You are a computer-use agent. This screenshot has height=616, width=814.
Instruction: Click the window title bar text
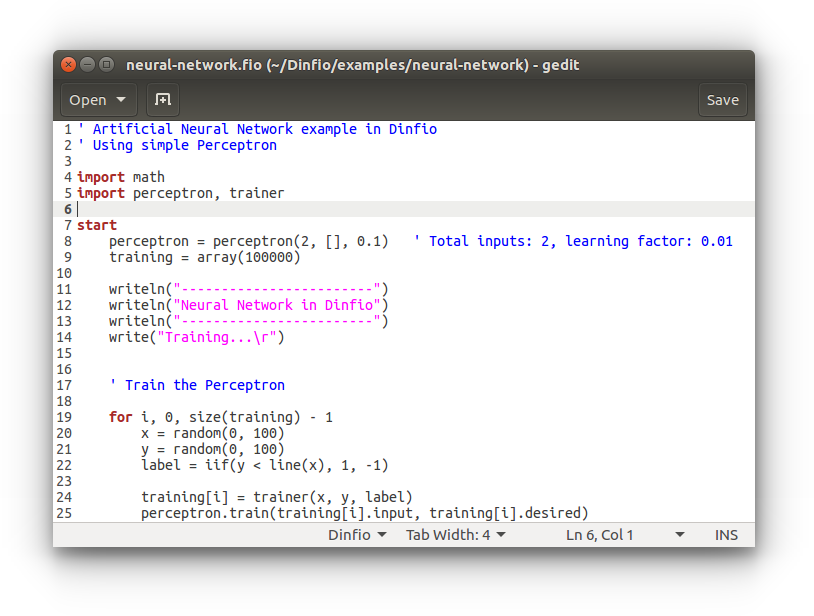click(352, 65)
